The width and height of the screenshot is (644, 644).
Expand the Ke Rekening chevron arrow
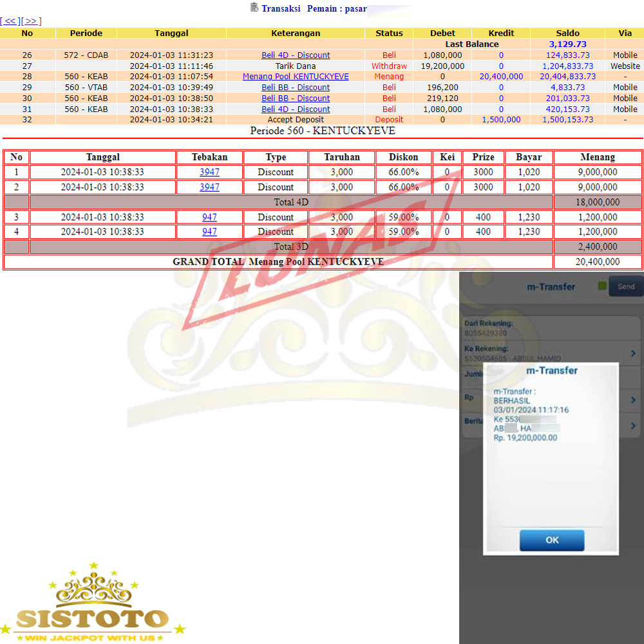633,353
